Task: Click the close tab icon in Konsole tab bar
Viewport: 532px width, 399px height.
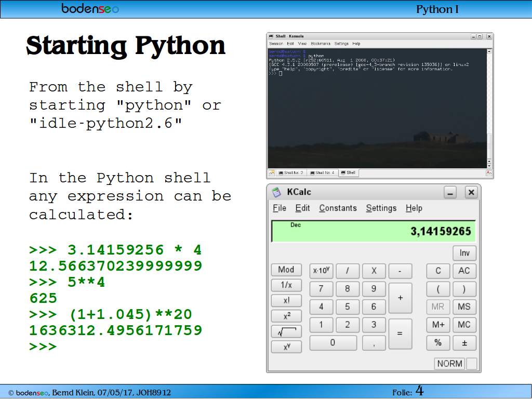Action: pos(489,173)
